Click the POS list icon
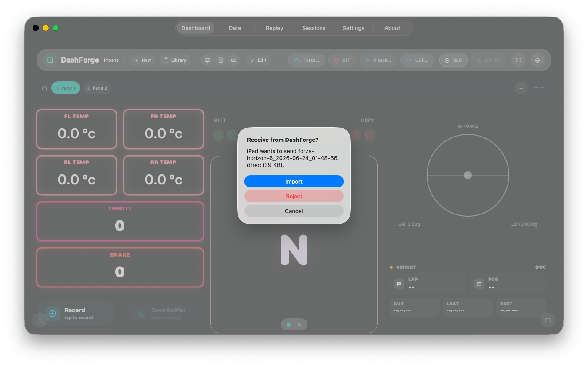 479,284
